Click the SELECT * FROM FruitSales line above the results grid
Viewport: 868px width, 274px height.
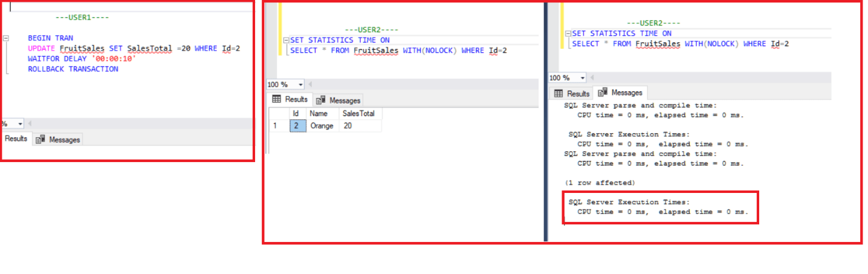[398, 51]
